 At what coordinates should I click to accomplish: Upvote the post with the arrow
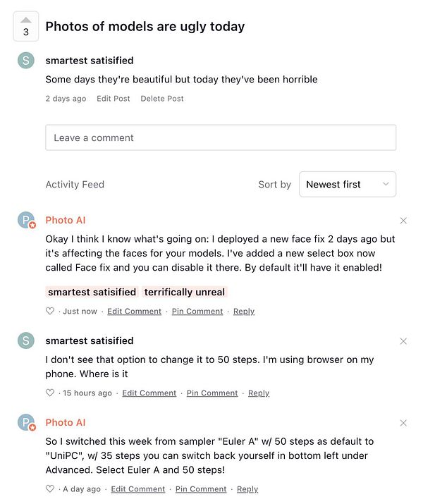26,21
